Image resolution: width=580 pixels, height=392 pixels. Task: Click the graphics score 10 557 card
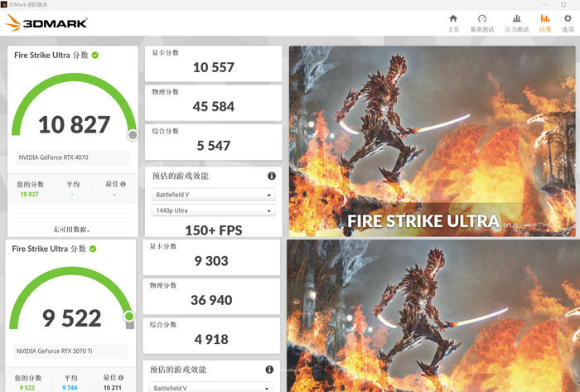(x=214, y=64)
